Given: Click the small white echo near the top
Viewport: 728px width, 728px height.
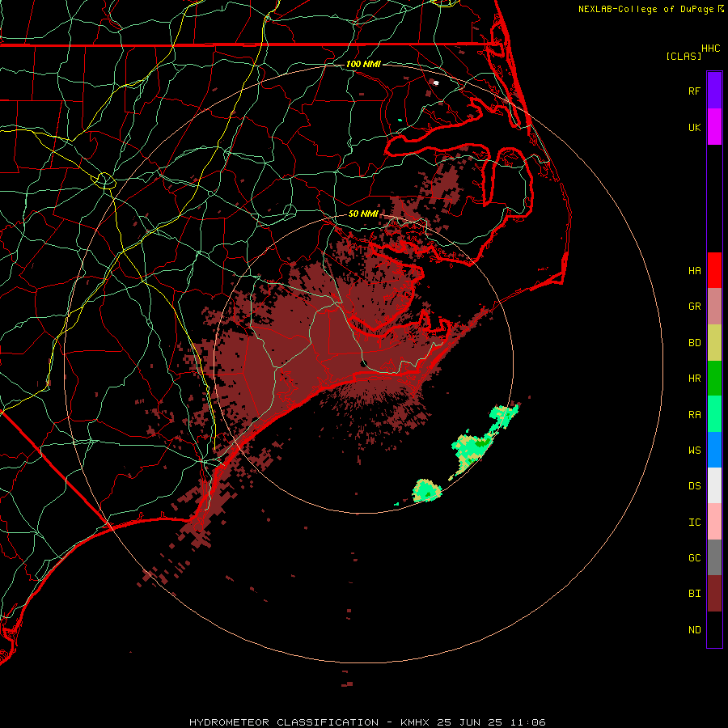Looking at the screenshot, I should point(436,83).
